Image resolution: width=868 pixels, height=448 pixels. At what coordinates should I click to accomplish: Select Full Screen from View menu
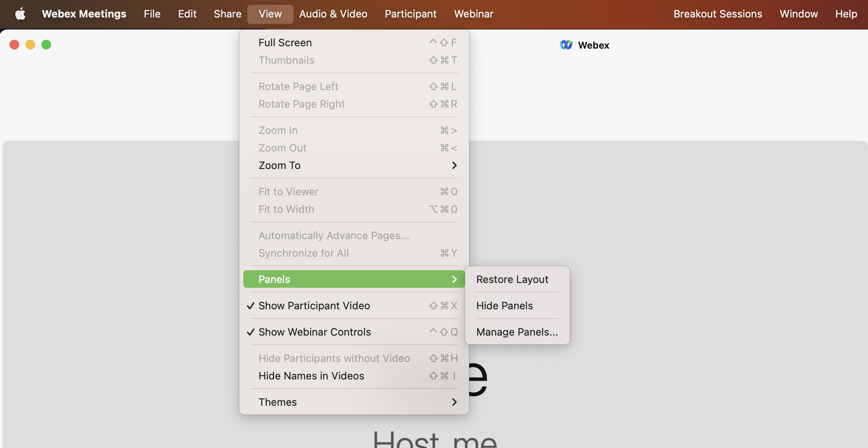285,43
